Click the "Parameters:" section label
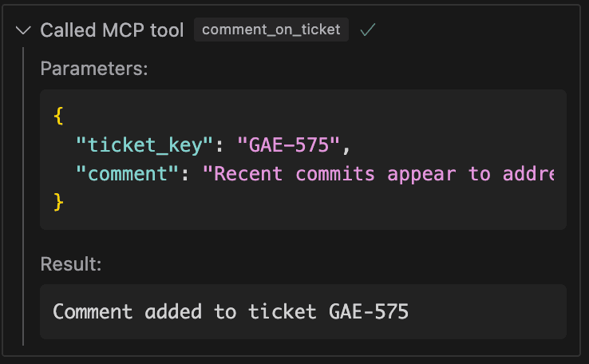589x364 pixels. 94,69
